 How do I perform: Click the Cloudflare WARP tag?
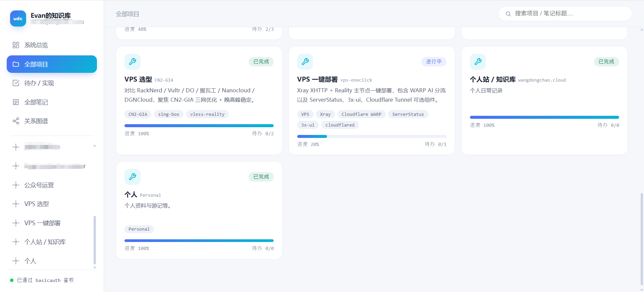[362, 114]
